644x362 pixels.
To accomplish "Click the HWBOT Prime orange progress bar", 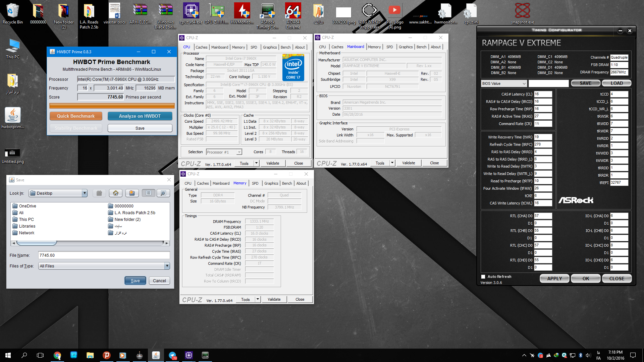I will (x=112, y=106).
